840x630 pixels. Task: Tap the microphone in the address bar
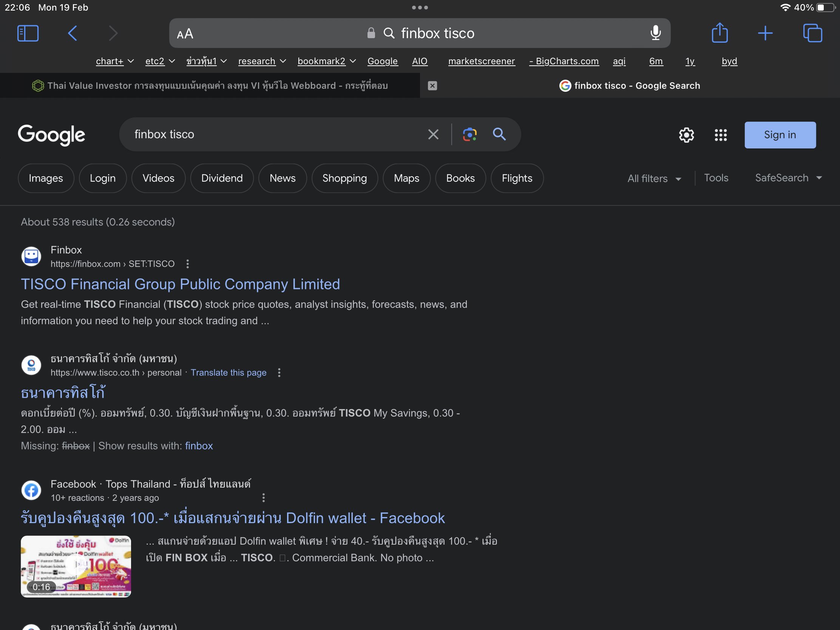point(655,33)
